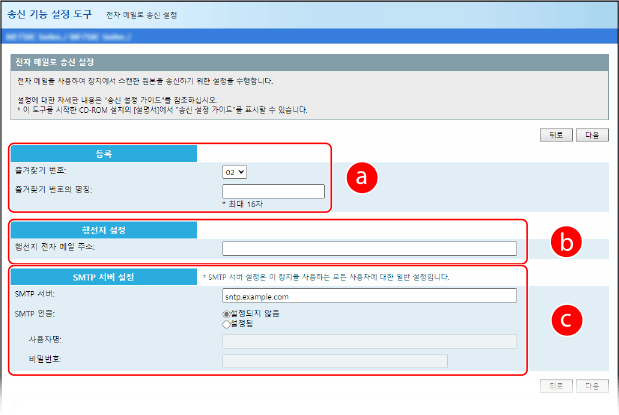Click the '전자 메일로 송신 설정' panel heading bar

[x=309, y=62]
